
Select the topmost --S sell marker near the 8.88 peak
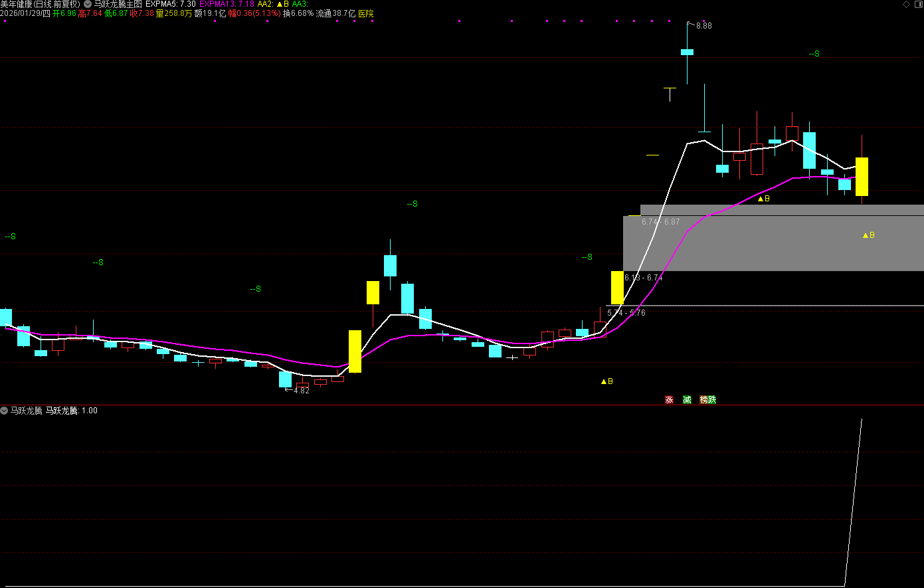tap(814, 54)
